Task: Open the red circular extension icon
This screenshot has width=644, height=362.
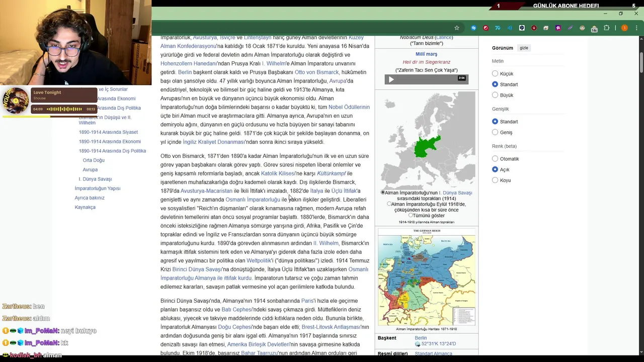Action: 486,28
